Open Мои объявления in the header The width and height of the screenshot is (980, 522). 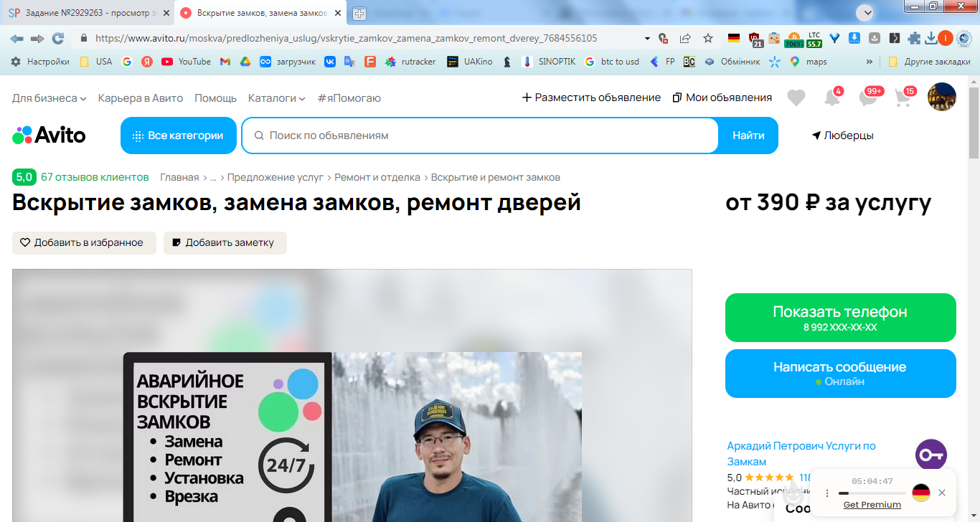pyautogui.click(x=722, y=98)
